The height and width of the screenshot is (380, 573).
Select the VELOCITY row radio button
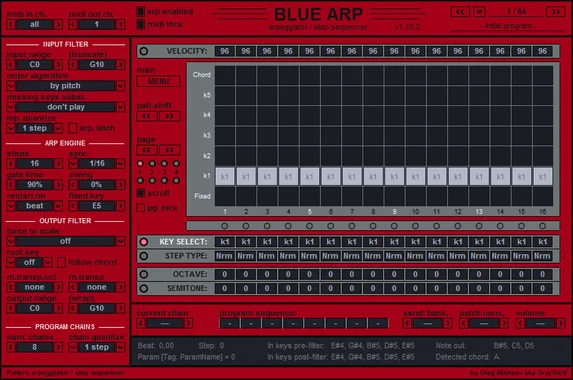[x=144, y=51]
